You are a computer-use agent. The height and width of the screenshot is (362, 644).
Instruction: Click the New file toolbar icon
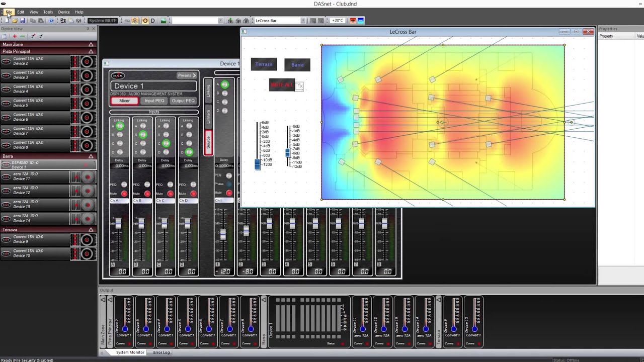coord(6,21)
